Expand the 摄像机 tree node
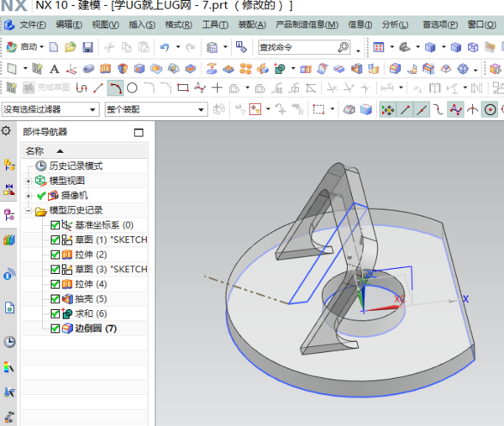The width and height of the screenshot is (504, 426). click(x=29, y=196)
